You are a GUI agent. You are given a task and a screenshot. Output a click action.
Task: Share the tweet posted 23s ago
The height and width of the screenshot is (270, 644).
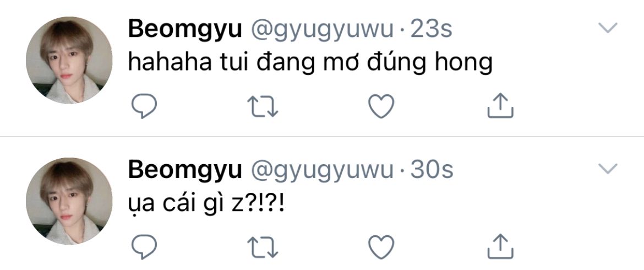pyautogui.click(x=500, y=106)
